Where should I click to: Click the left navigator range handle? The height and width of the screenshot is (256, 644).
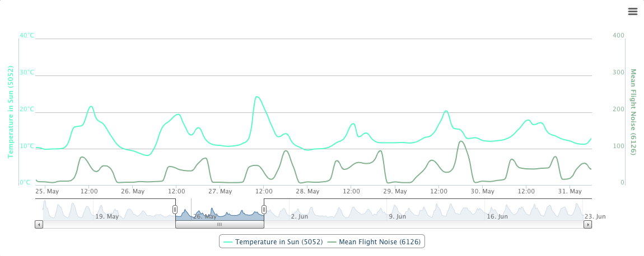click(x=175, y=210)
